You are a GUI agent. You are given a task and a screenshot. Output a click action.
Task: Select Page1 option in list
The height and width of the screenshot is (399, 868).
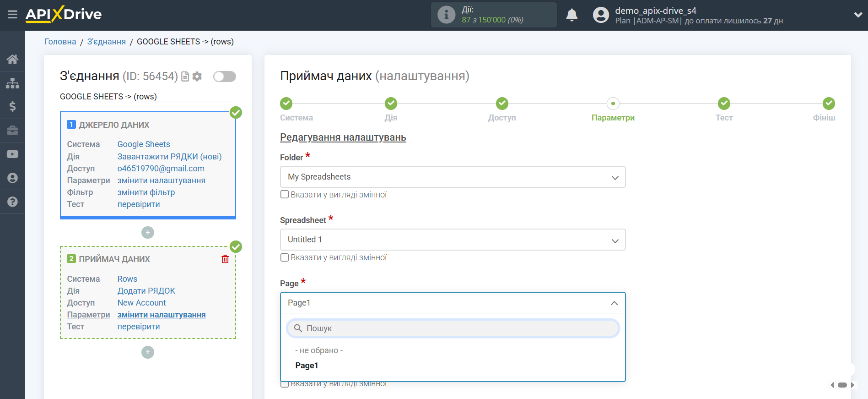(307, 366)
